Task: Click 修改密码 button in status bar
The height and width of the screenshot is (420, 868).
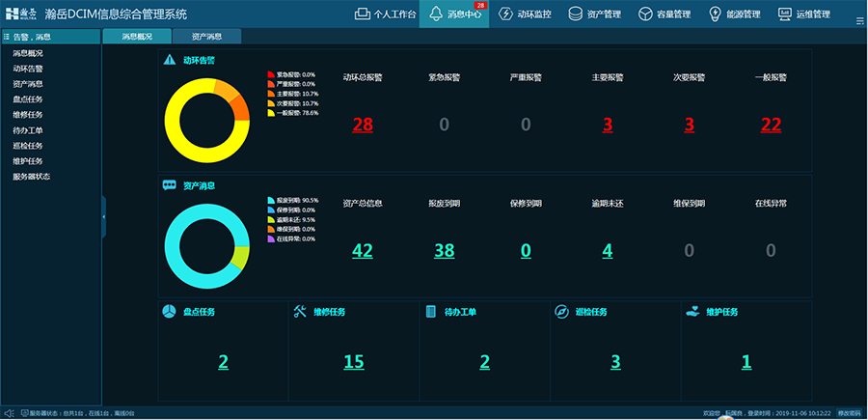Action: point(849,413)
